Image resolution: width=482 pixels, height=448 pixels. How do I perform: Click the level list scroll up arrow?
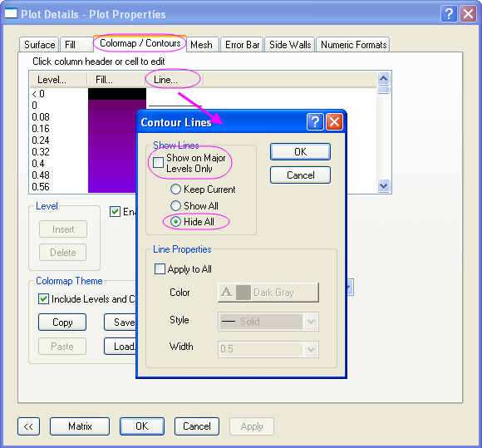click(383, 79)
